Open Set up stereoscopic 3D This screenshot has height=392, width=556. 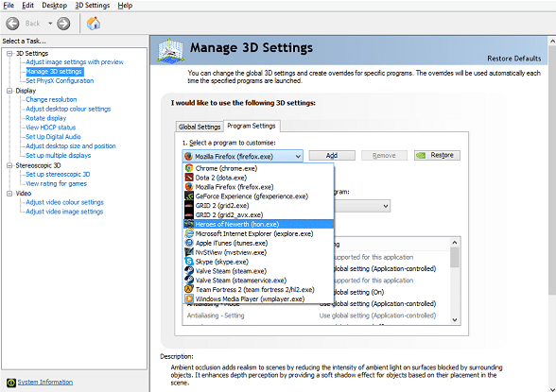coord(58,174)
